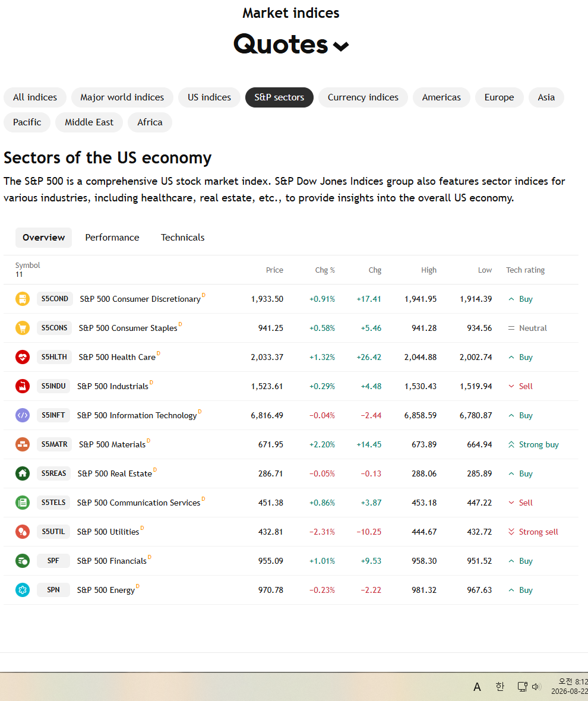Select the Energy sector icon
588x701 pixels.
(x=23, y=590)
